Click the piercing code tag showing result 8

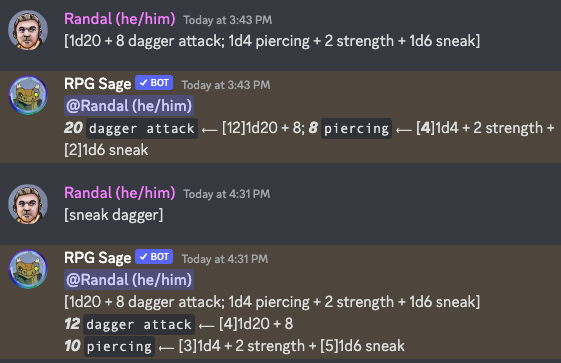tap(356, 128)
